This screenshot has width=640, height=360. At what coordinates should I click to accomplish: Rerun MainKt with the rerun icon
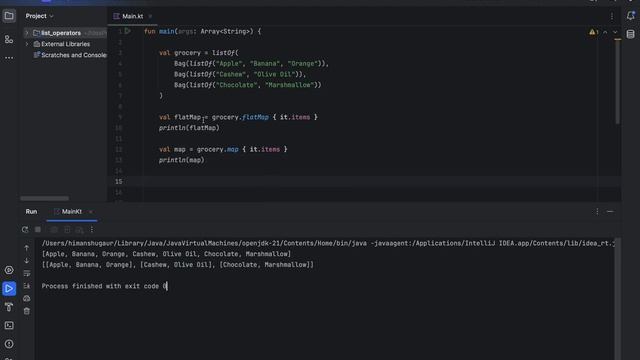pos(25,230)
